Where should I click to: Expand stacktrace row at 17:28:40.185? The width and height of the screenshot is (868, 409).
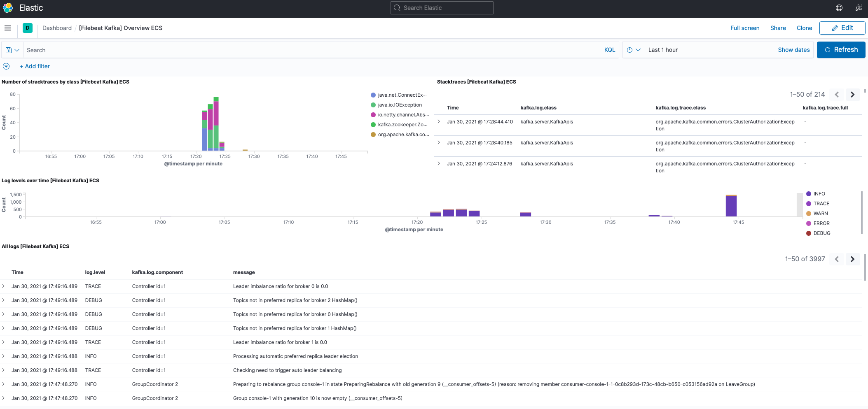[439, 142]
